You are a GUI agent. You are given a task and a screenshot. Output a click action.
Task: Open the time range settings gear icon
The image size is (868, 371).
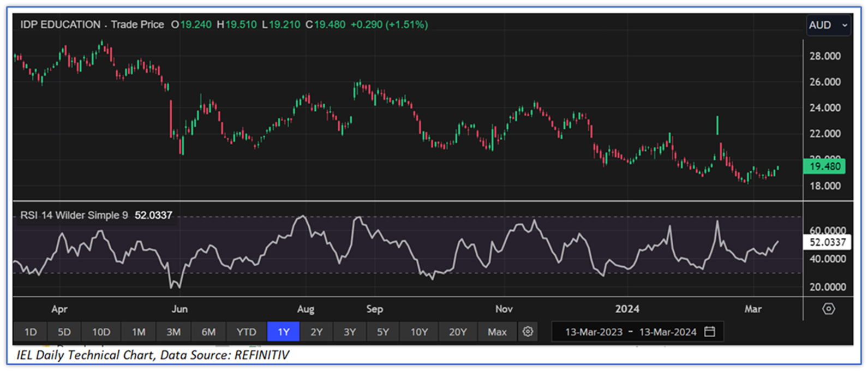coord(528,332)
